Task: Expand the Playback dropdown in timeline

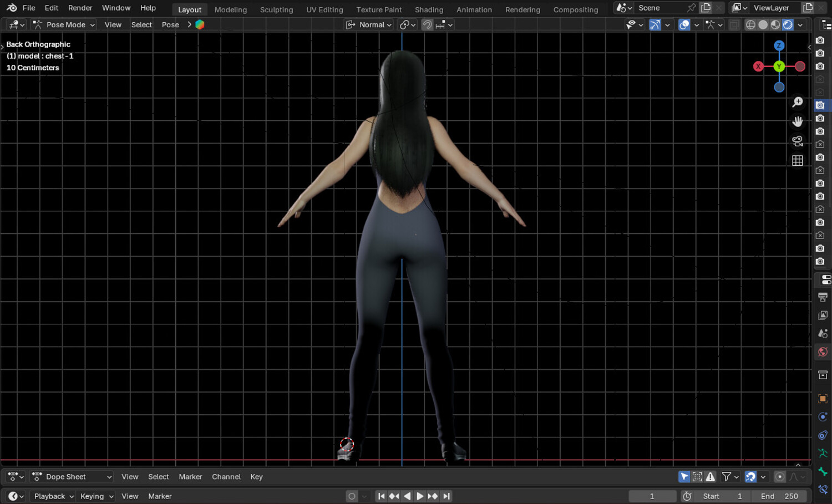Action: point(54,496)
